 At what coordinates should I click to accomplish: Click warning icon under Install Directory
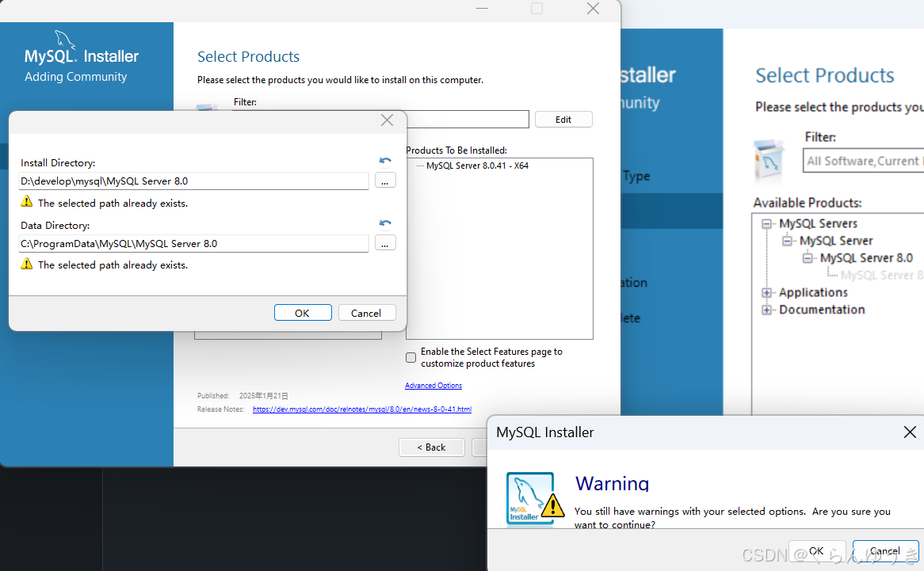26,202
